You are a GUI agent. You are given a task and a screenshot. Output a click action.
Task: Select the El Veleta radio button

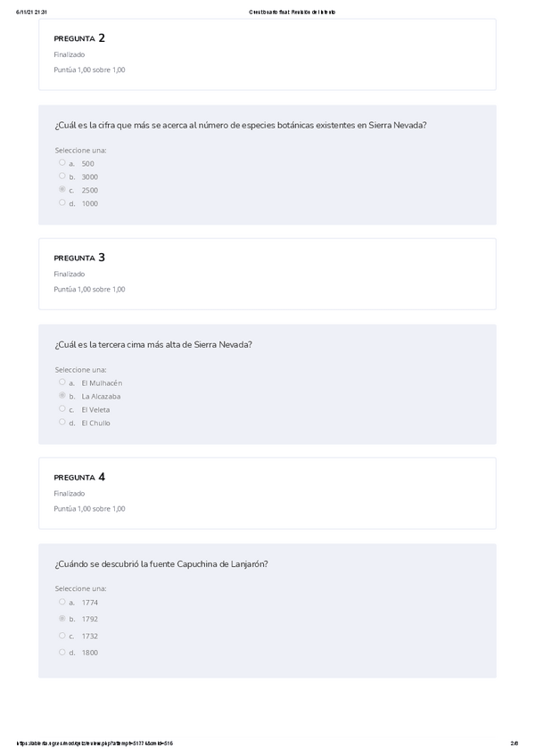[x=62, y=409]
